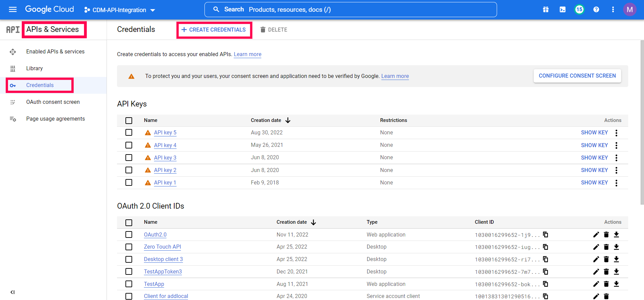The image size is (644, 300).
Task: Click the Google Cloud logo
Action: (x=49, y=9)
